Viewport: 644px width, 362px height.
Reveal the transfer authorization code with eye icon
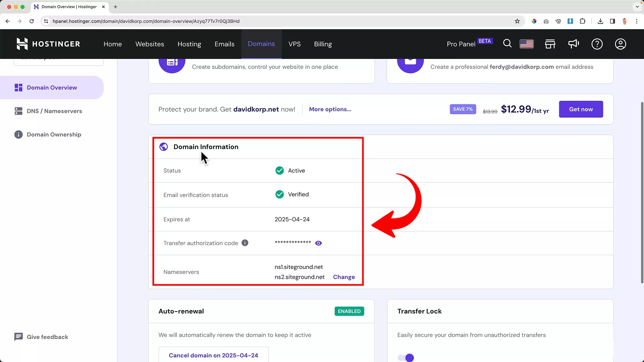[318, 243]
